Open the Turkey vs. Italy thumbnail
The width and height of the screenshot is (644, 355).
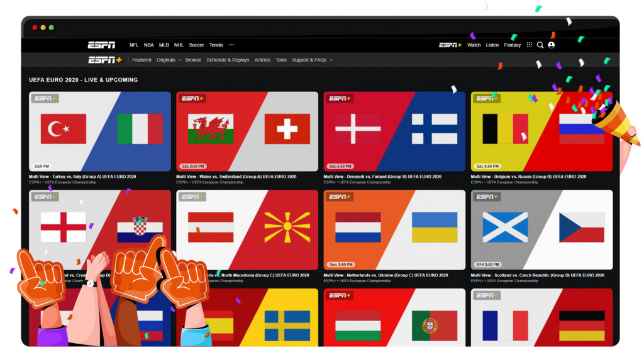(x=100, y=131)
